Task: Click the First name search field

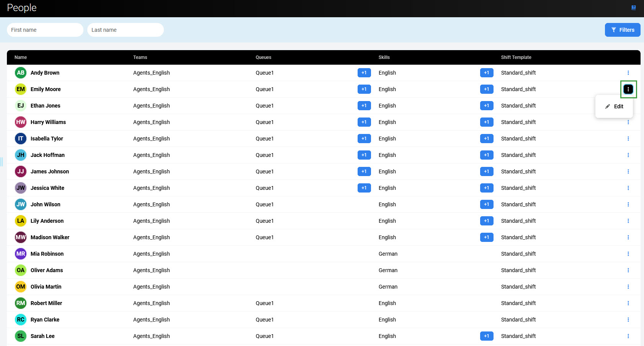Action: 45,30
